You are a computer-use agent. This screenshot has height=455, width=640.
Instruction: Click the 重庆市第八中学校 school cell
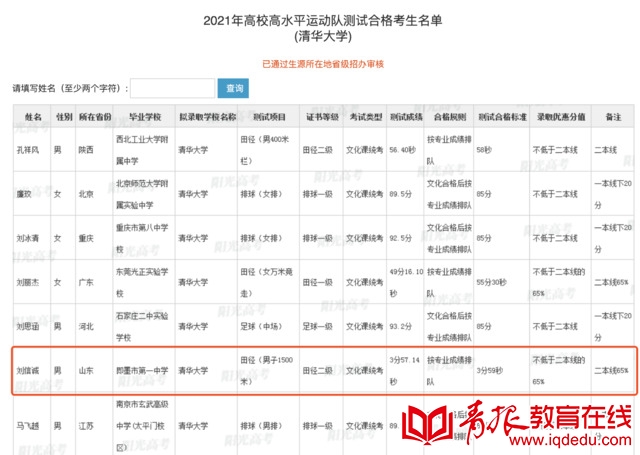pos(142,238)
